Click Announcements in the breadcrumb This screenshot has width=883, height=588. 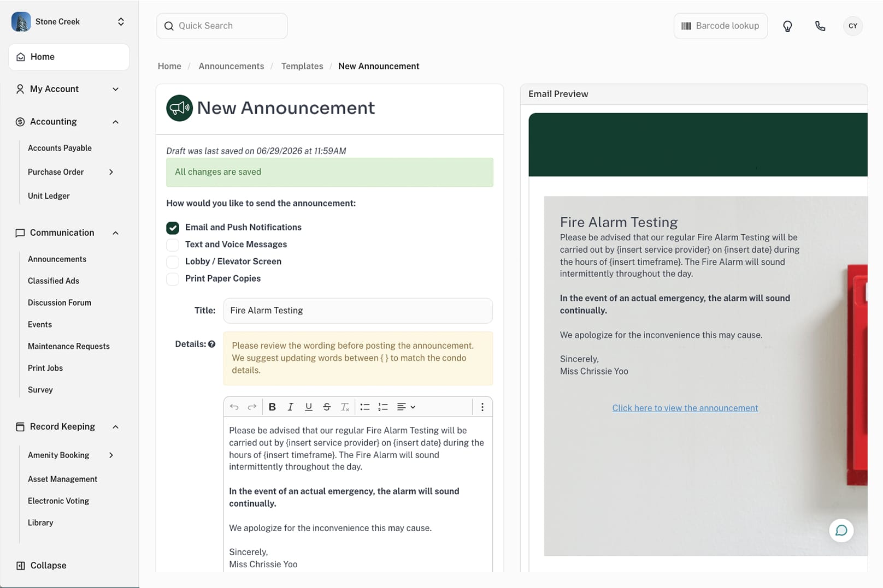tap(231, 66)
